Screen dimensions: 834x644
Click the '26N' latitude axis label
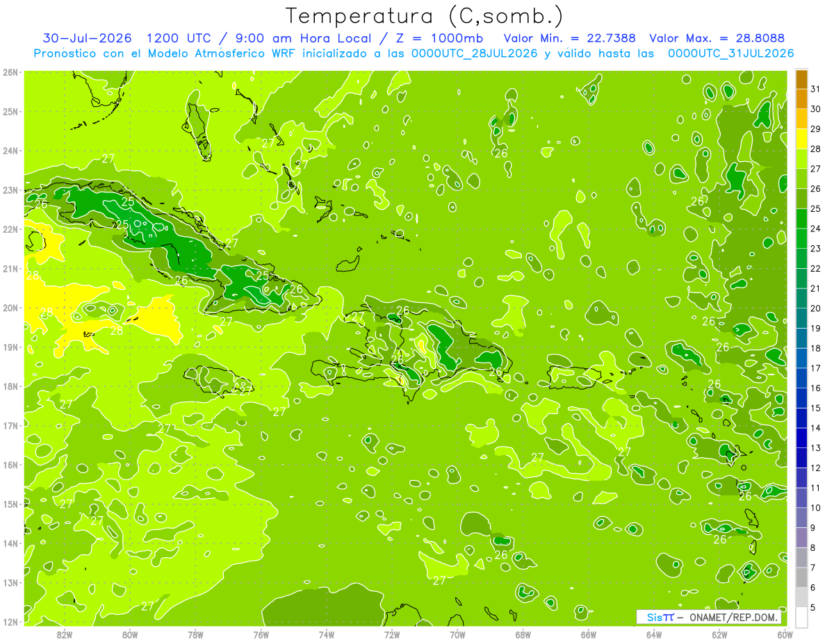[x=10, y=72]
